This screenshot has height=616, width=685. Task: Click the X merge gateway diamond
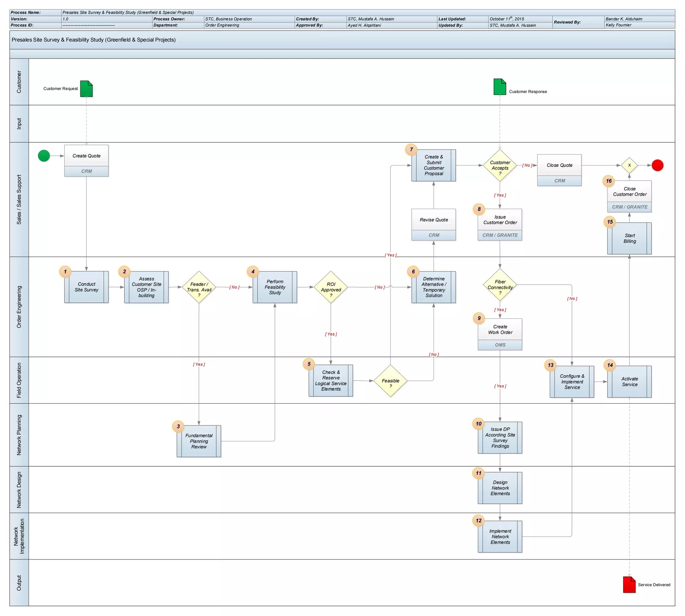[x=629, y=165]
